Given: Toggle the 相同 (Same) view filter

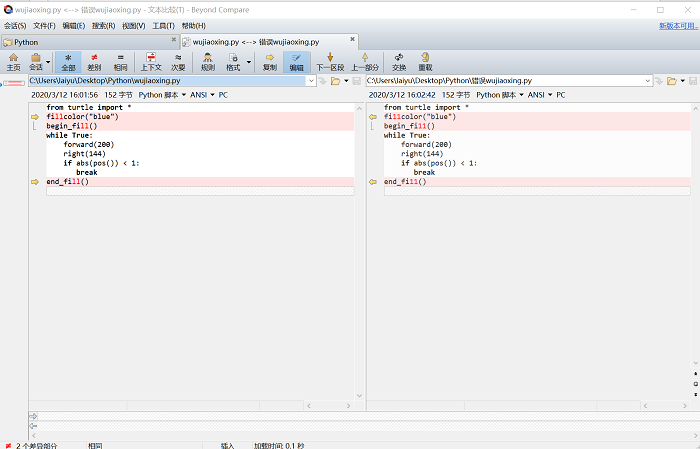Looking at the screenshot, I should 120,62.
